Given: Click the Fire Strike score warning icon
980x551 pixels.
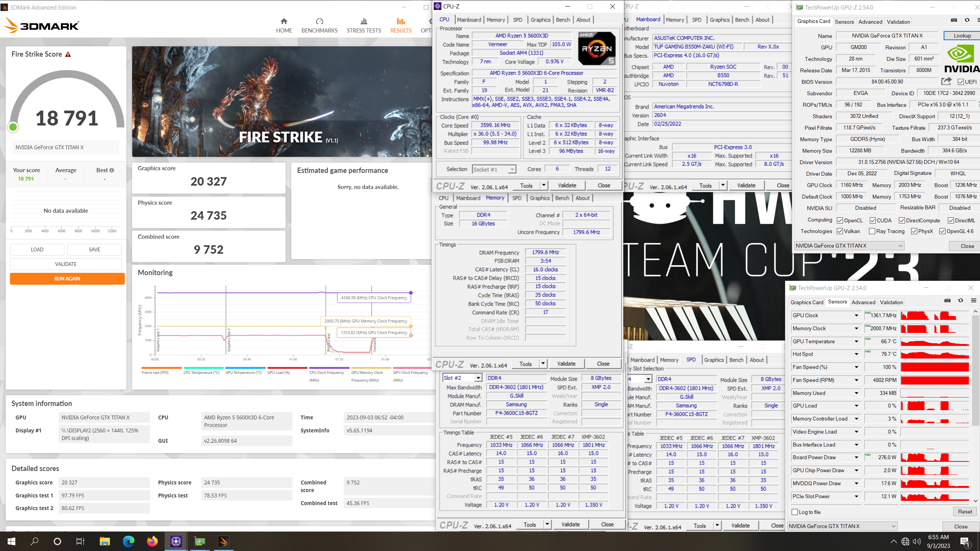Looking at the screenshot, I should point(68,54).
